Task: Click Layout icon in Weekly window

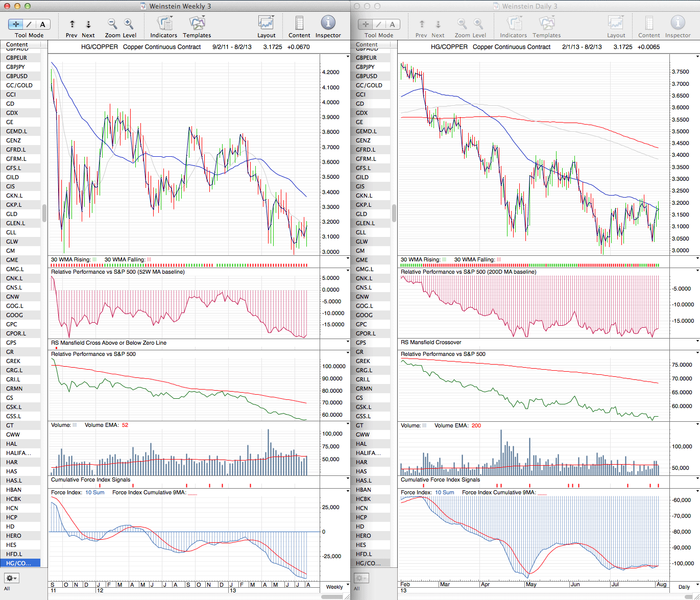Action: pos(266,23)
